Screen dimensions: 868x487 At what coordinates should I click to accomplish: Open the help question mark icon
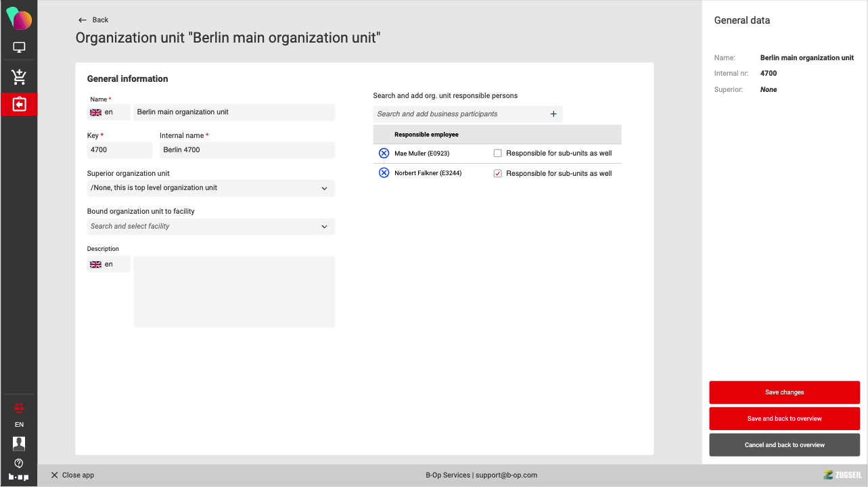click(x=19, y=463)
